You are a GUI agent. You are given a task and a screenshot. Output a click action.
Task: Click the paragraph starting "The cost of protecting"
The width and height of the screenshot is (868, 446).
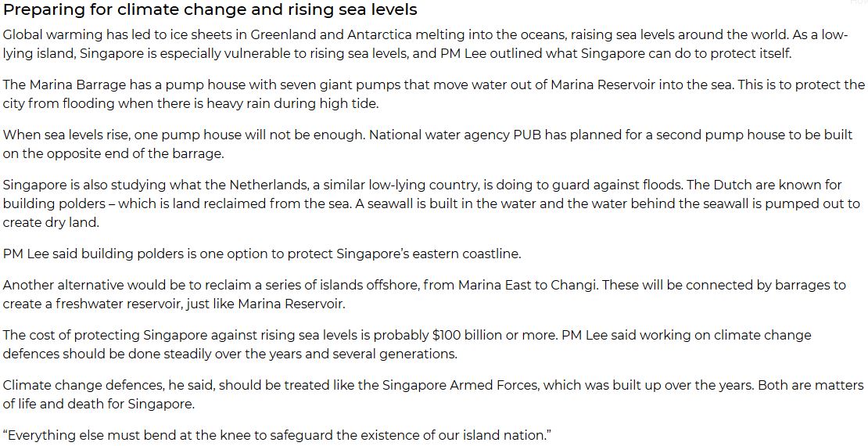[x=407, y=344]
